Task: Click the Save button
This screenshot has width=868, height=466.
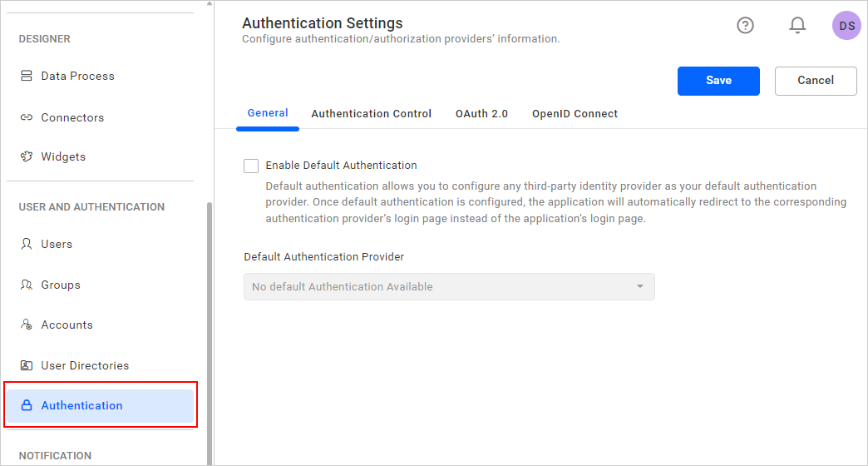Action: 718,81
